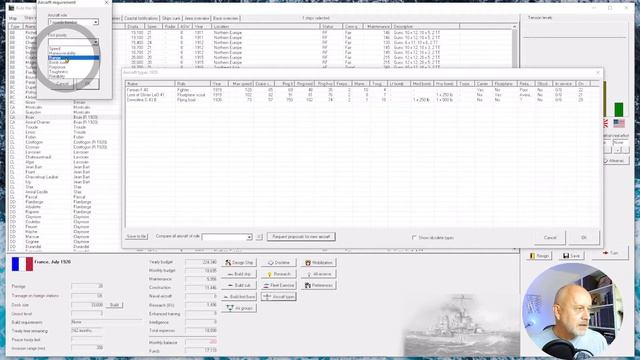Click the USA flag in tension panel
Viewport: 640px width, 360px height.
tap(619, 123)
